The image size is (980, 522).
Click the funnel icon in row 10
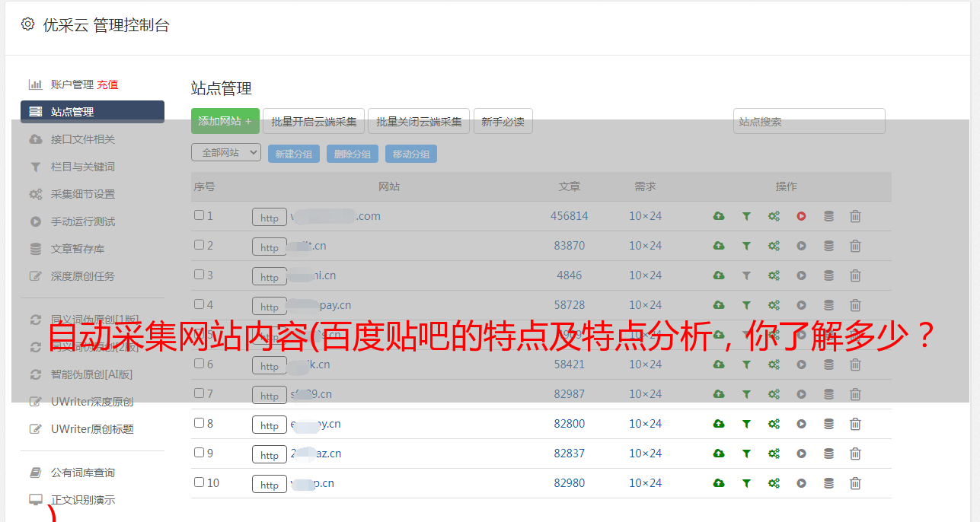click(x=746, y=483)
